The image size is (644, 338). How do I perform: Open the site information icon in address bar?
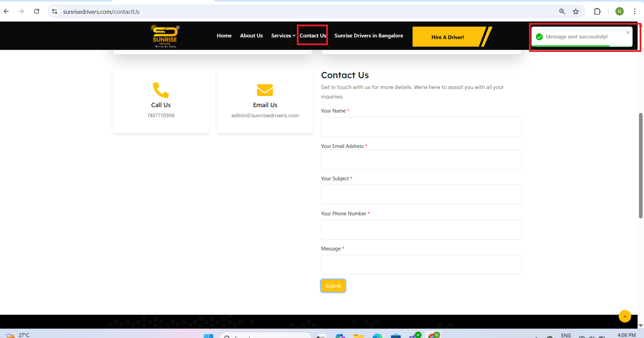(x=55, y=11)
